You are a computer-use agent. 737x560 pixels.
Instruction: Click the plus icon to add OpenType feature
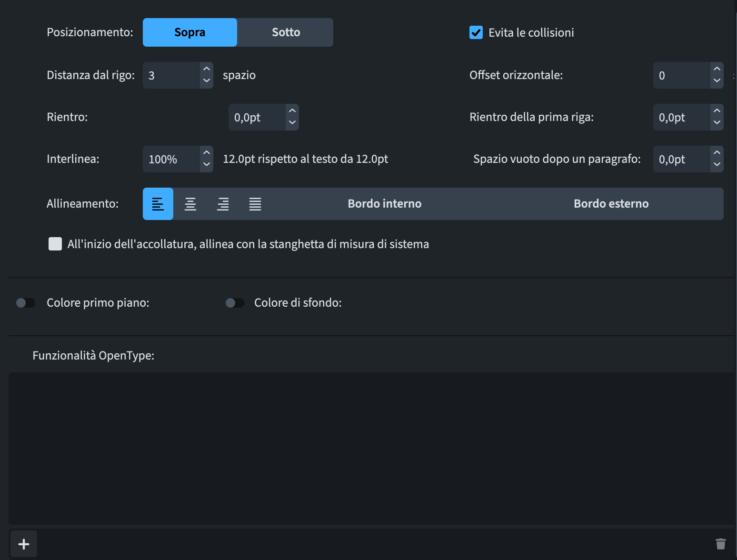pos(24,544)
